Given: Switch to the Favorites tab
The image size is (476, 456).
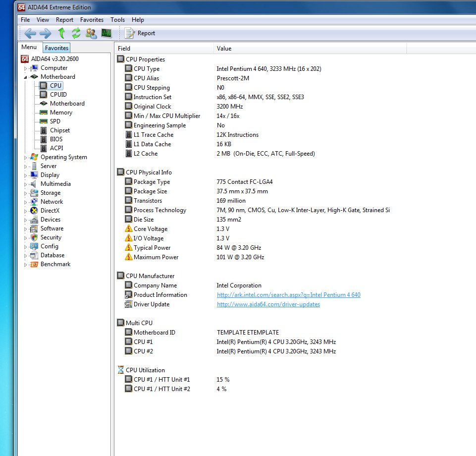Looking at the screenshot, I should (x=56, y=48).
